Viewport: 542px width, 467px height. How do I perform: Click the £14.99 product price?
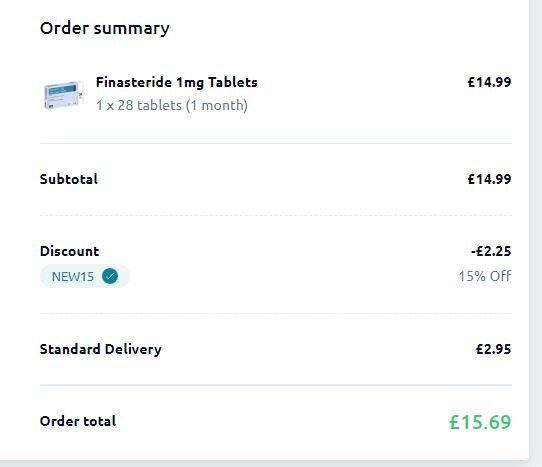[489, 82]
